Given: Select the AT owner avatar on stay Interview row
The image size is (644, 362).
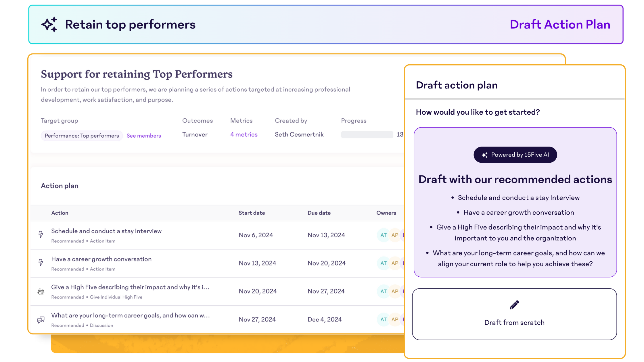Looking at the screenshot, I should point(383,235).
